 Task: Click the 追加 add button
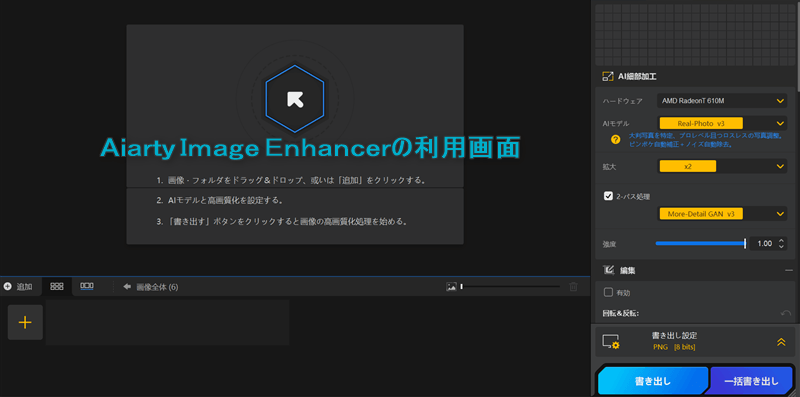tap(18, 287)
